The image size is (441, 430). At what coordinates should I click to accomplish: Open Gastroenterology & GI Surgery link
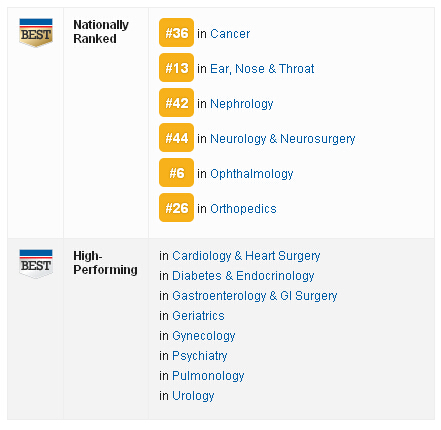pyautogui.click(x=255, y=296)
